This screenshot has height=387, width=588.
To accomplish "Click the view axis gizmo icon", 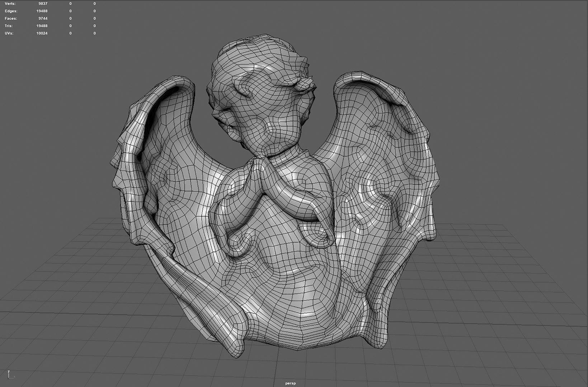I will point(11,375).
